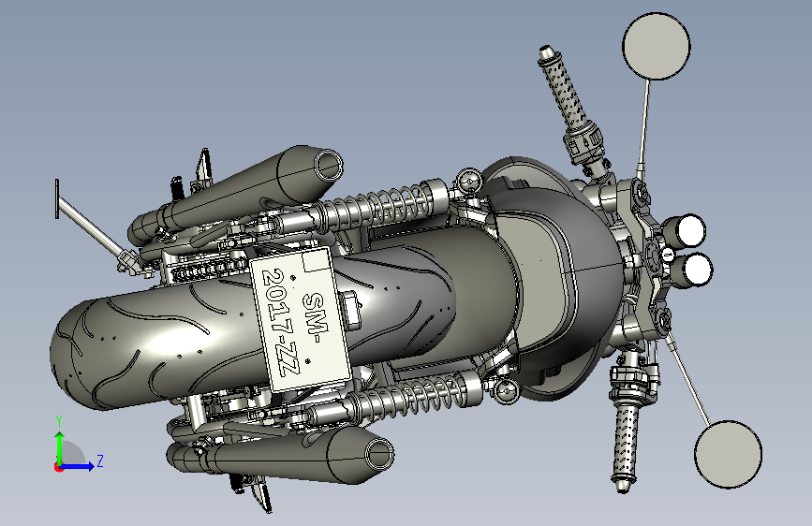Screen dimensions: 812x526
Task: Select the upper round mirror head
Action: click(657, 47)
